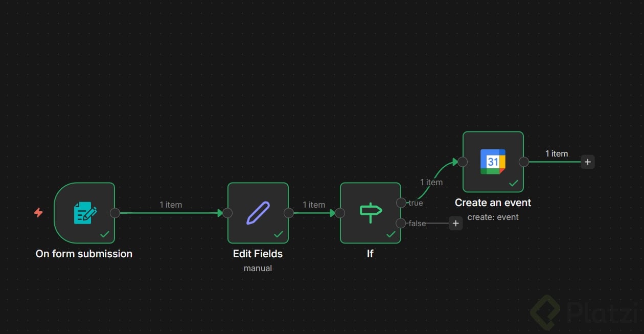Viewport: 644px width, 334px height.
Task: Add a node after Create an event
Action: coord(588,162)
